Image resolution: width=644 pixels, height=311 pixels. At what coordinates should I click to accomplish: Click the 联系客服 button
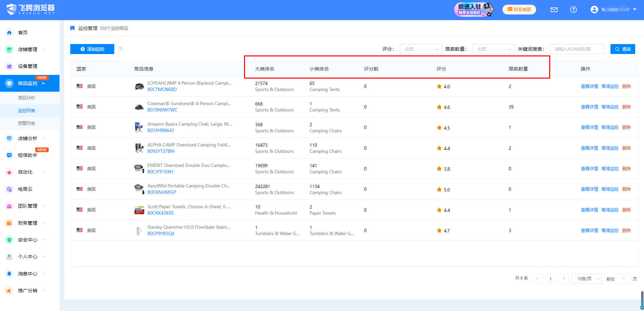pos(519,9)
